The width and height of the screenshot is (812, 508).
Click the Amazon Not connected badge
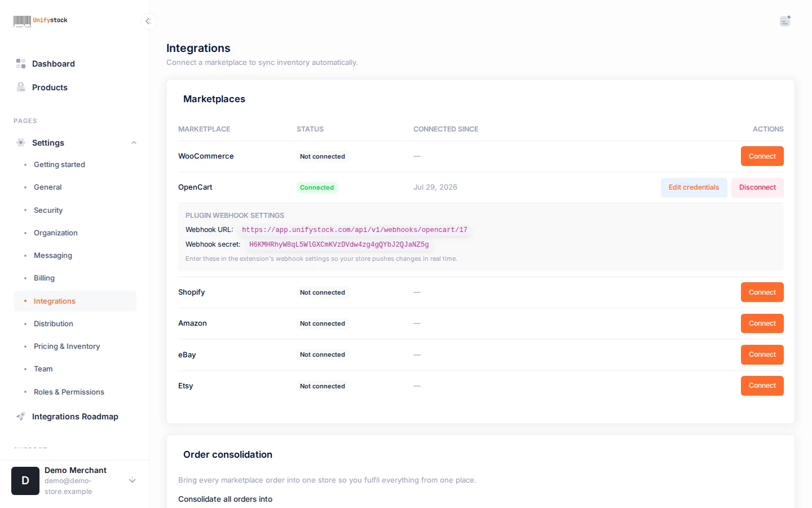click(x=323, y=323)
